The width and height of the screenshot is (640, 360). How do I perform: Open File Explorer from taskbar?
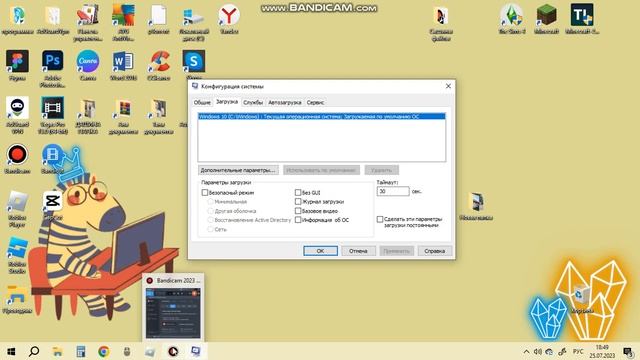pos(58,351)
